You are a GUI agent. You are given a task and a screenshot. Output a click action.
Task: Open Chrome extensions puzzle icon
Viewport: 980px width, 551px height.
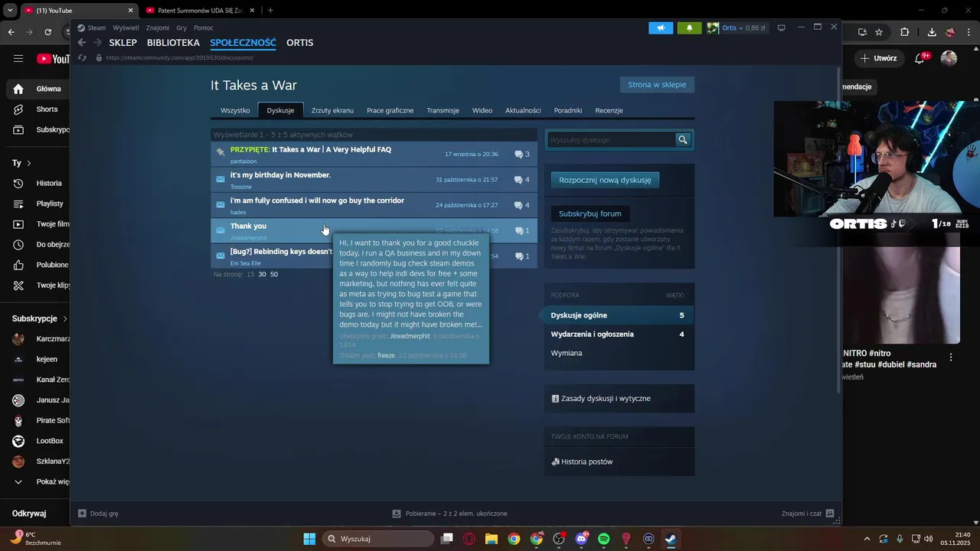point(905,32)
